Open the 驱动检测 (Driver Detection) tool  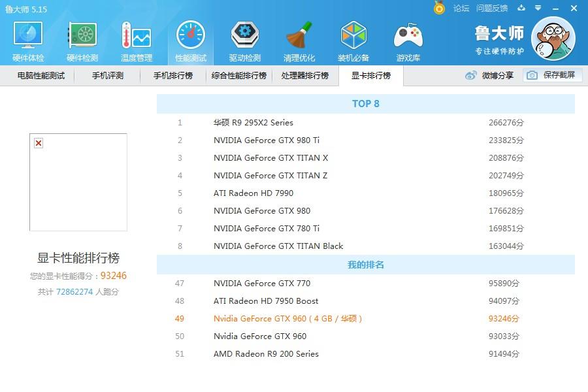(x=244, y=39)
